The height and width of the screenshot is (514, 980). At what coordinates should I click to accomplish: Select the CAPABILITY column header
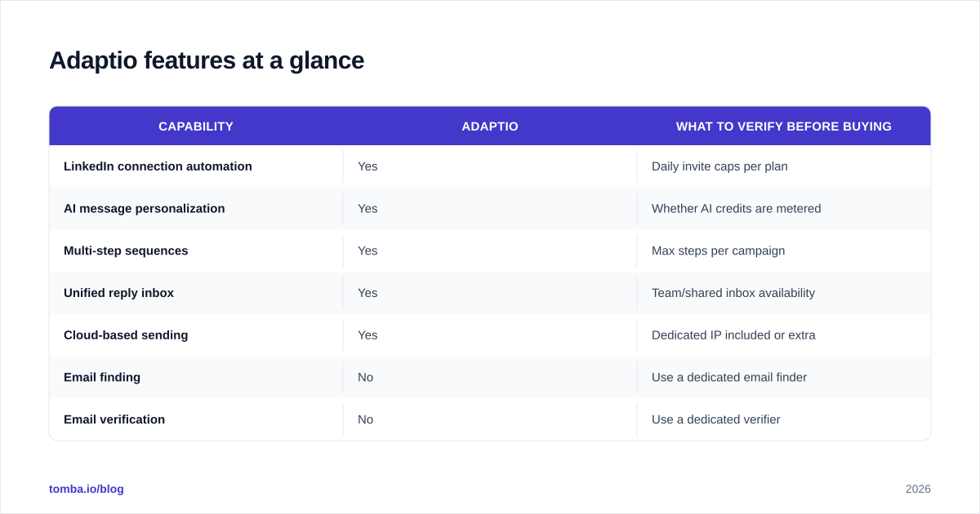(196, 126)
